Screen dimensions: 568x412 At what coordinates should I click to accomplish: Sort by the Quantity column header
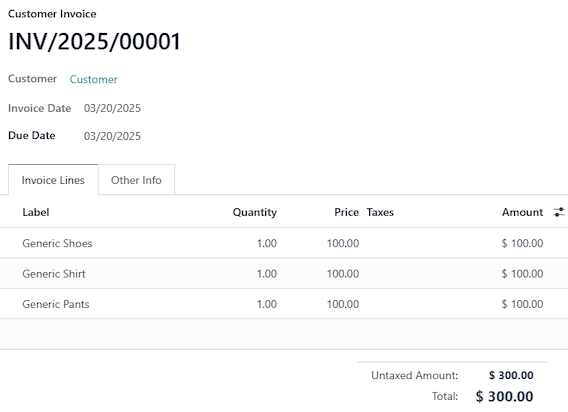(x=255, y=212)
